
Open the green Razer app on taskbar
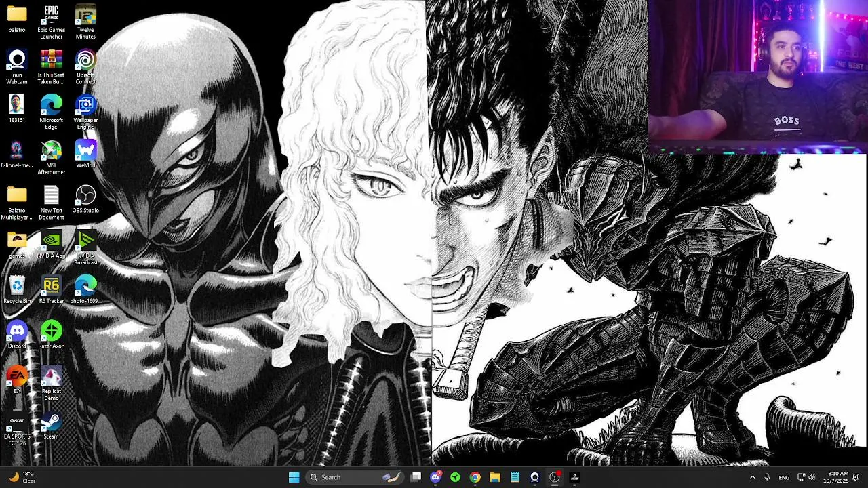(455, 477)
